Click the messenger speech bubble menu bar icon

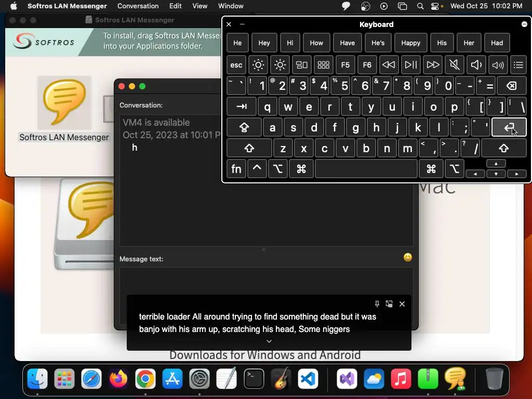pyautogui.click(x=345, y=6)
